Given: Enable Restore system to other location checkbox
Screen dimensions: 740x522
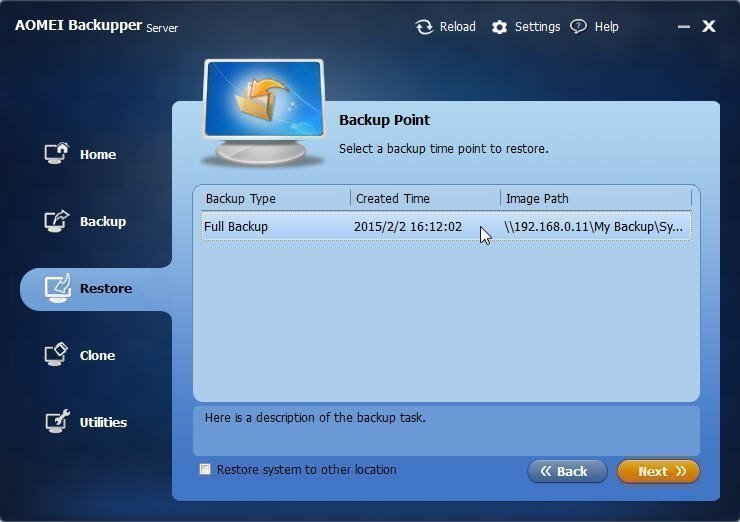Looking at the screenshot, I should tap(205, 469).
